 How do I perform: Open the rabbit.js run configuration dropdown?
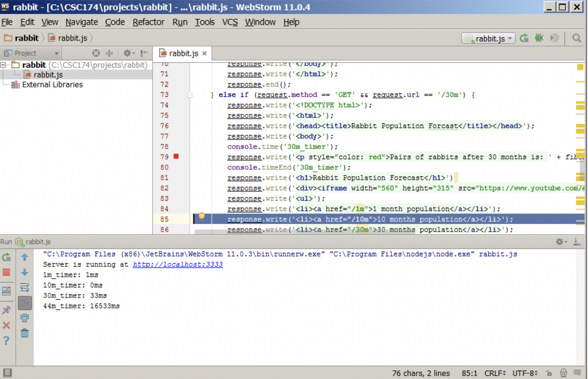pyautogui.click(x=488, y=38)
